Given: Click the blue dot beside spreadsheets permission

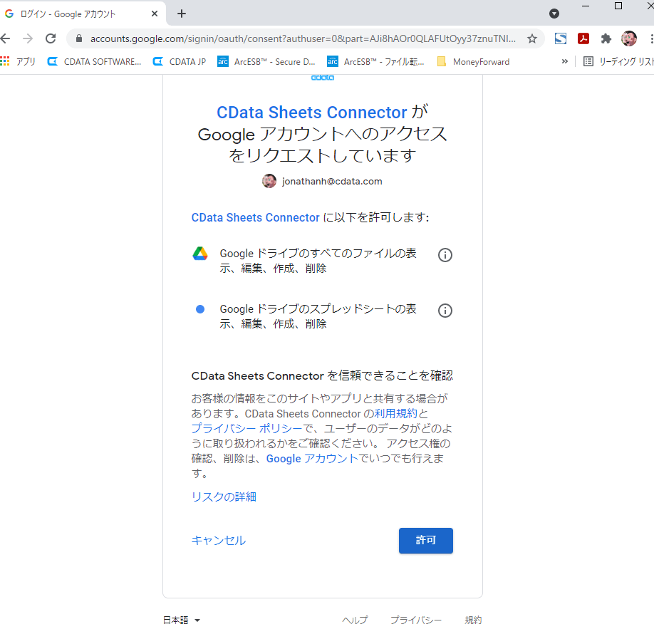Looking at the screenshot, I should [200, 309].
